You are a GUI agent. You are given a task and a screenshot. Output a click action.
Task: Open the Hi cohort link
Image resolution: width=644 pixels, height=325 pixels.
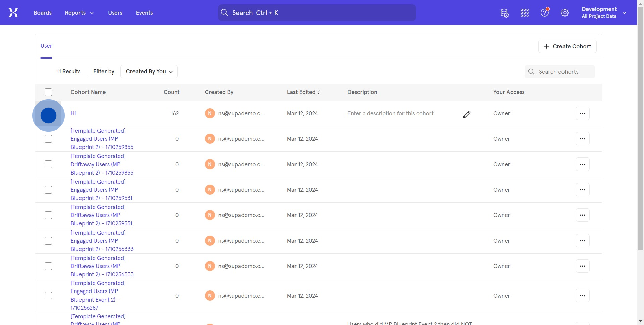[73, 114]
